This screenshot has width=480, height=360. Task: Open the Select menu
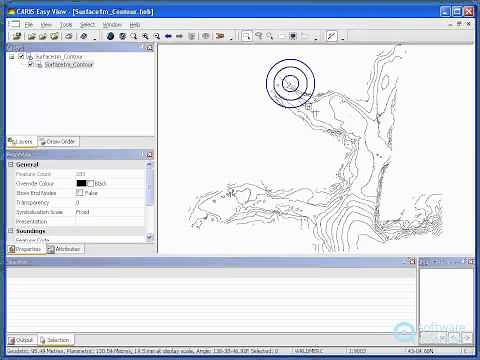coord(87,25)
